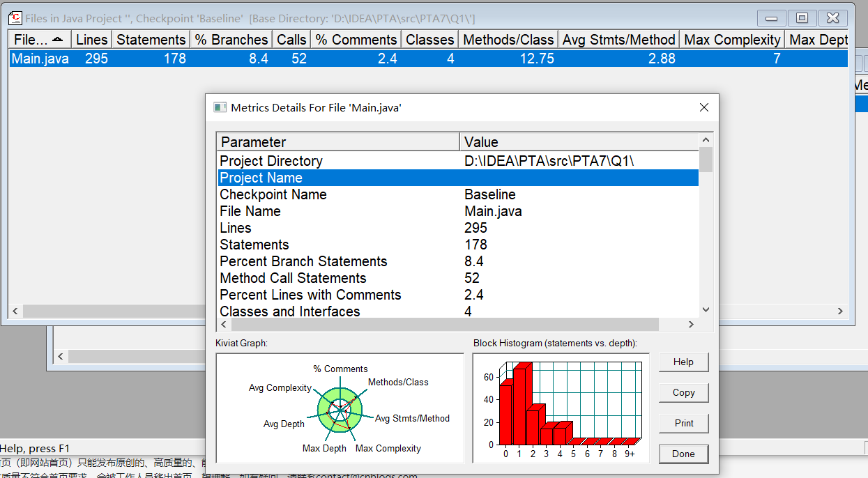This screenshot has width=868, height=478.
Task: Select the Main.java row in file list
Action: point(427,59)
